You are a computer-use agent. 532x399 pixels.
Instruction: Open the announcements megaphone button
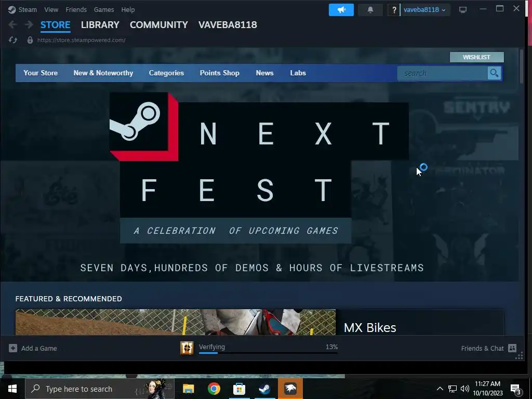[341, 10]
